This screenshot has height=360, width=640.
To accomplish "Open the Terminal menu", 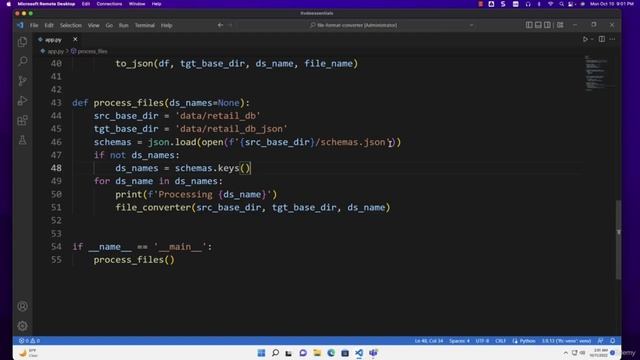I will pyautogui.click(x=144, y=25).
